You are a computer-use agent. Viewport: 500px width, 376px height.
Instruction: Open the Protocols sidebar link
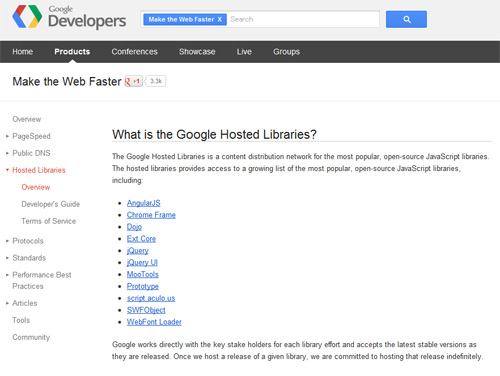(x=28, y=241)
